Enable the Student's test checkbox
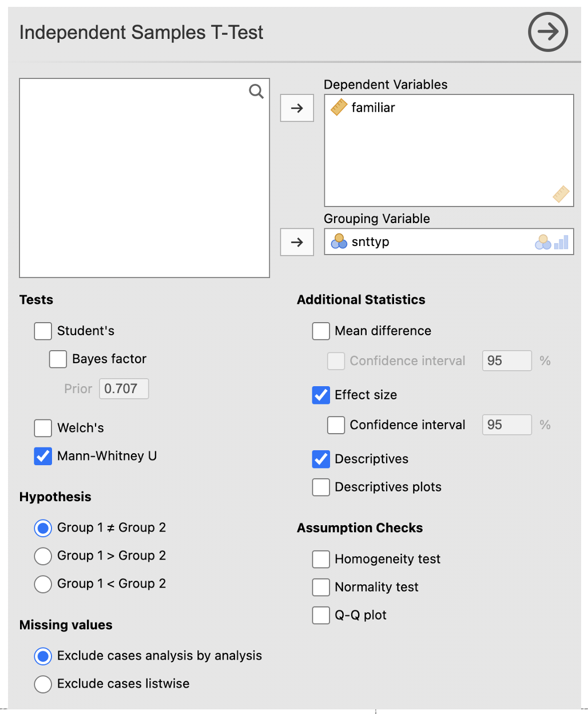This screenshot has width=588, height=714. [x=43, y=331]
